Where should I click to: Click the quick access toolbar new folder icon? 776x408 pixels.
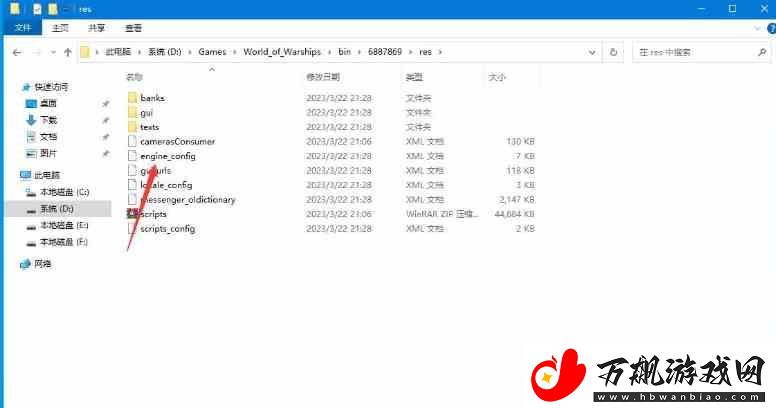[52, 8]
